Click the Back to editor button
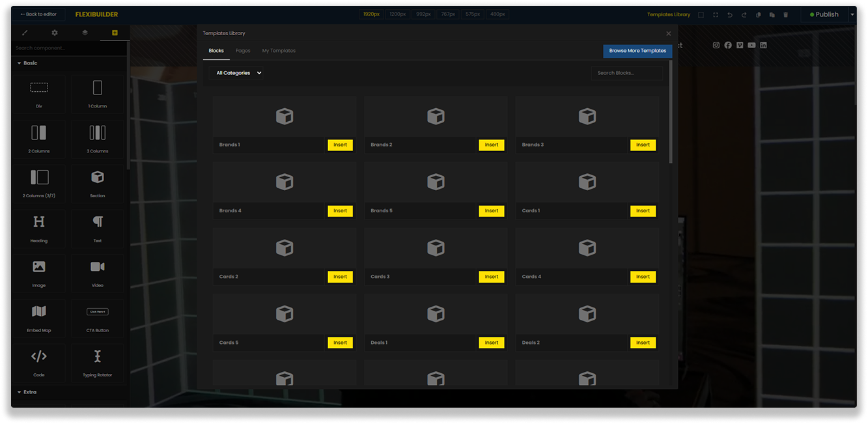The width and height of the screenshot is (868, 424). (x=38, y=14)
